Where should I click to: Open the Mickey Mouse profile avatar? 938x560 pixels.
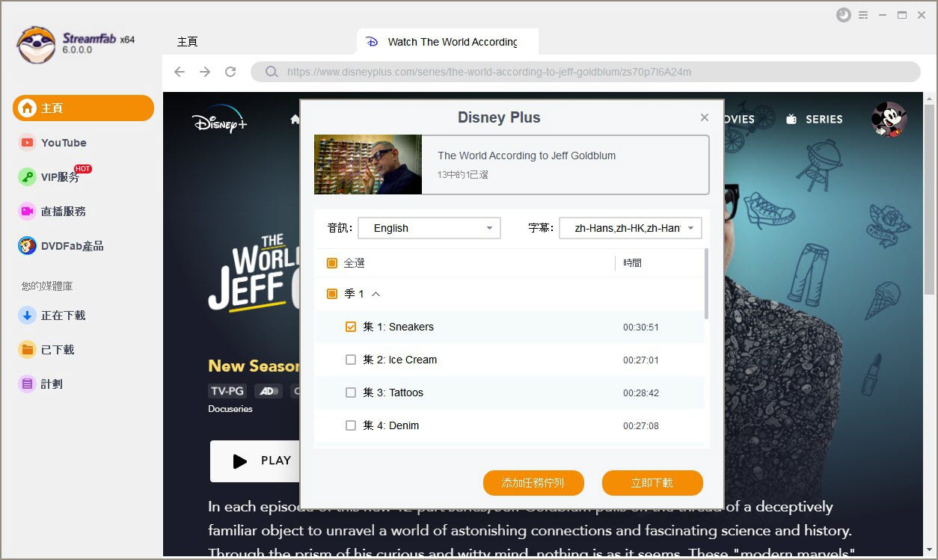tap(889, 119)
